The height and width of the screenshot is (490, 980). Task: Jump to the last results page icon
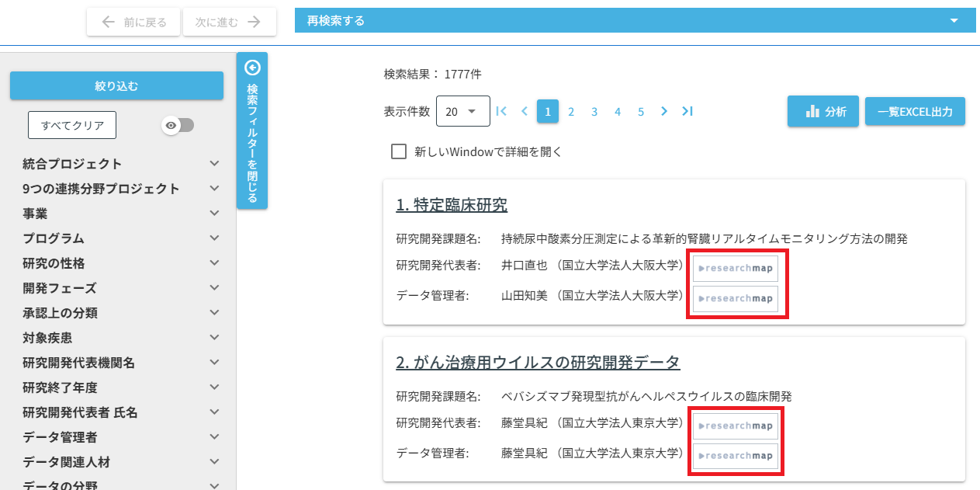pos(687,111)
